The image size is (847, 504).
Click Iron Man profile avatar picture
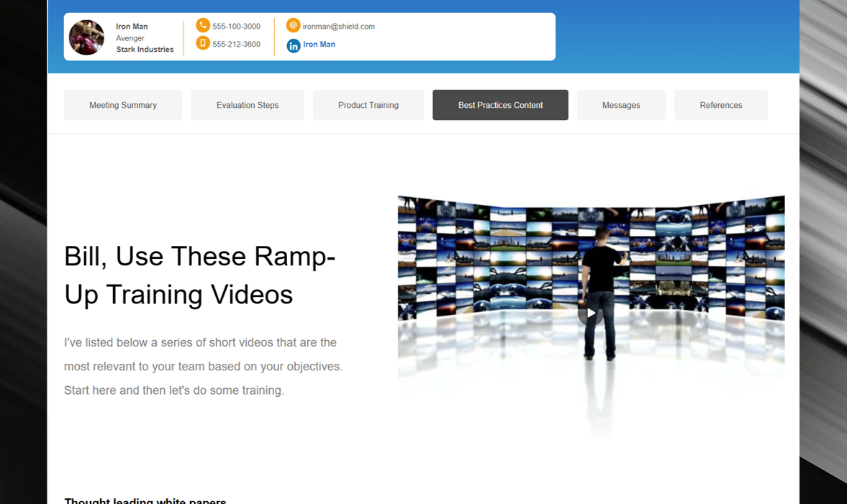tap(86, 37)
